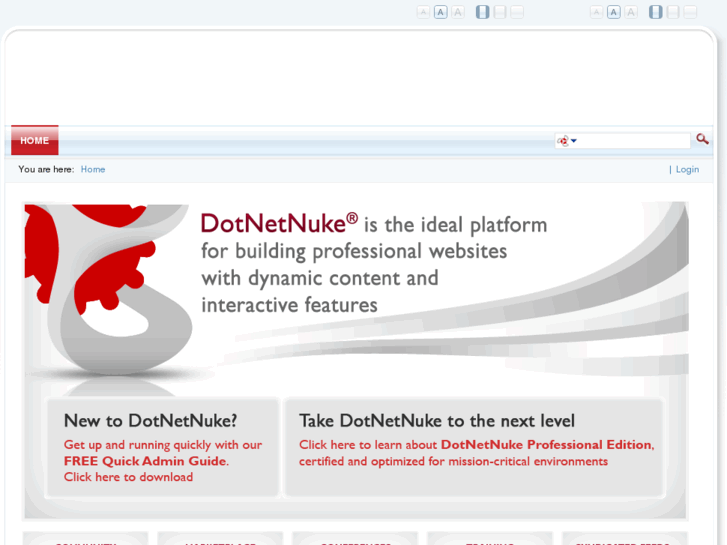The image size is (727, 545).
Task: Open the search scope dropdown arrow
Action: [x=574, y=141]
